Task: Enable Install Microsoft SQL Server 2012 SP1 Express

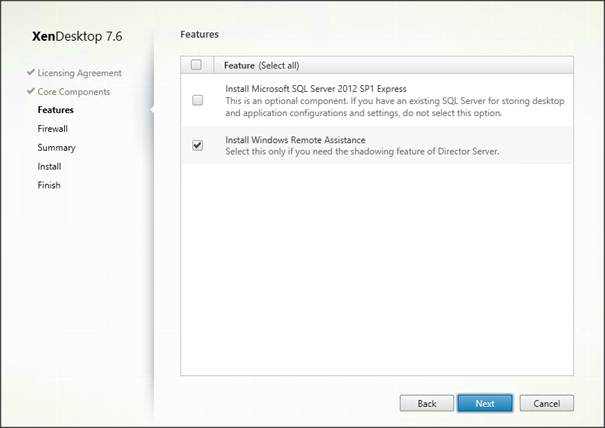Action: coord(198,100)
